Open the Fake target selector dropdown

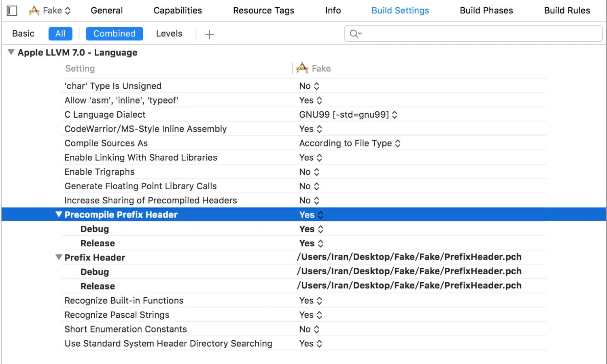[x=50, y=11]
